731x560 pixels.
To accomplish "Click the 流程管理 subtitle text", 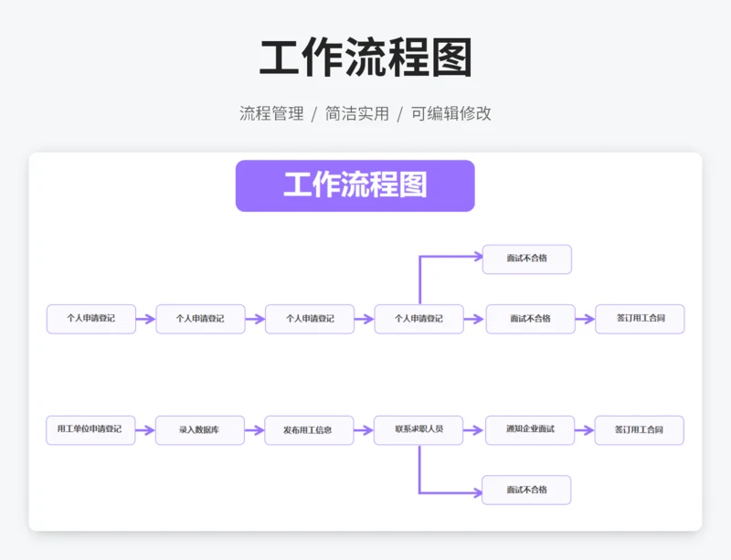I will (271, 113).
